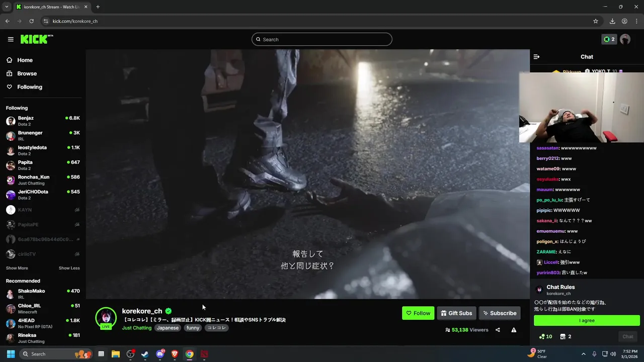Screen dimensions: 644x362
Task: Follow the korekore_ch channel
Action: click(x=418, y=313)
